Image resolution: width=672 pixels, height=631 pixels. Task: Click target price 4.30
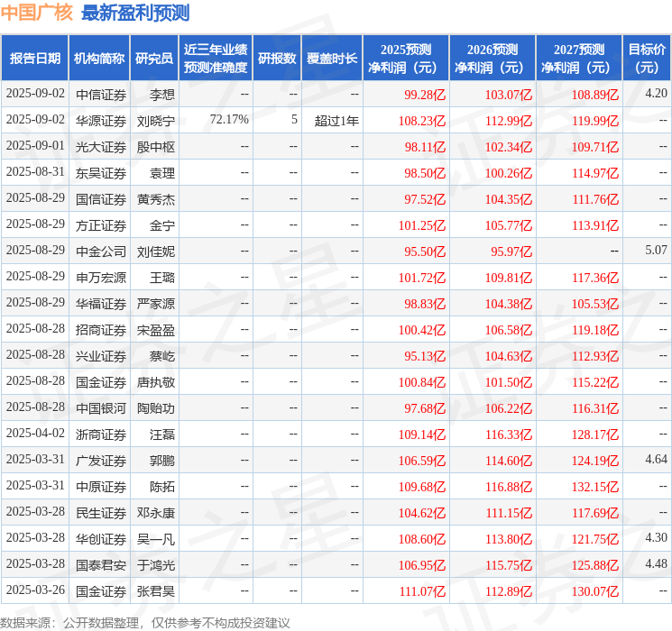656,537
